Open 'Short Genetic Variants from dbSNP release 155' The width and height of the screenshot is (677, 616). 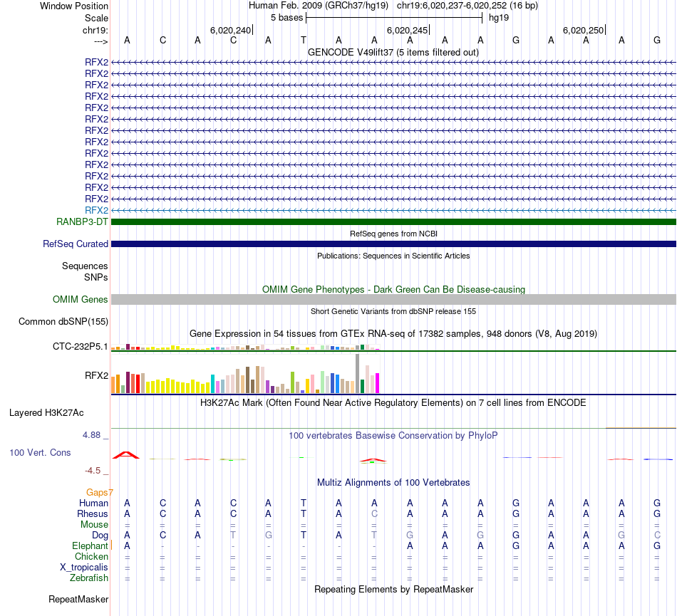tap(393, 311)
